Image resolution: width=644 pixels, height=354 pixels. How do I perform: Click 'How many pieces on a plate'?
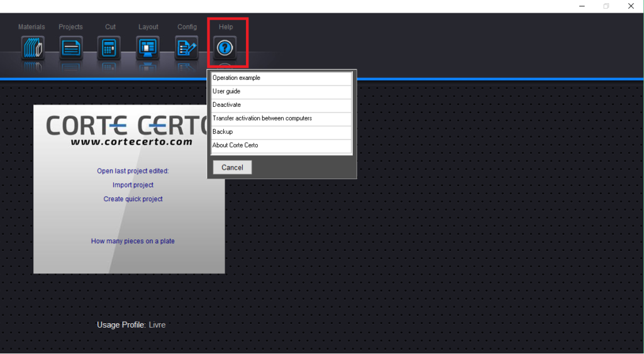(133, 241)
